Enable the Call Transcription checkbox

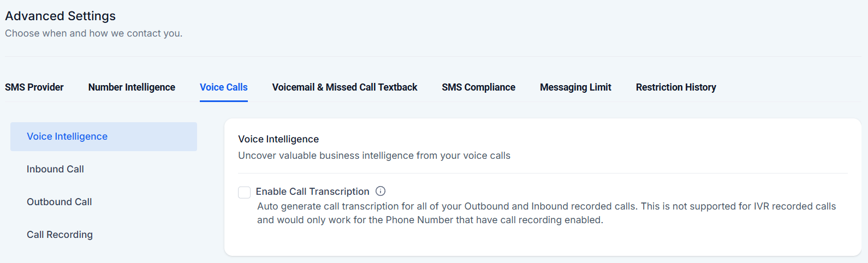(x=244, y=192)
